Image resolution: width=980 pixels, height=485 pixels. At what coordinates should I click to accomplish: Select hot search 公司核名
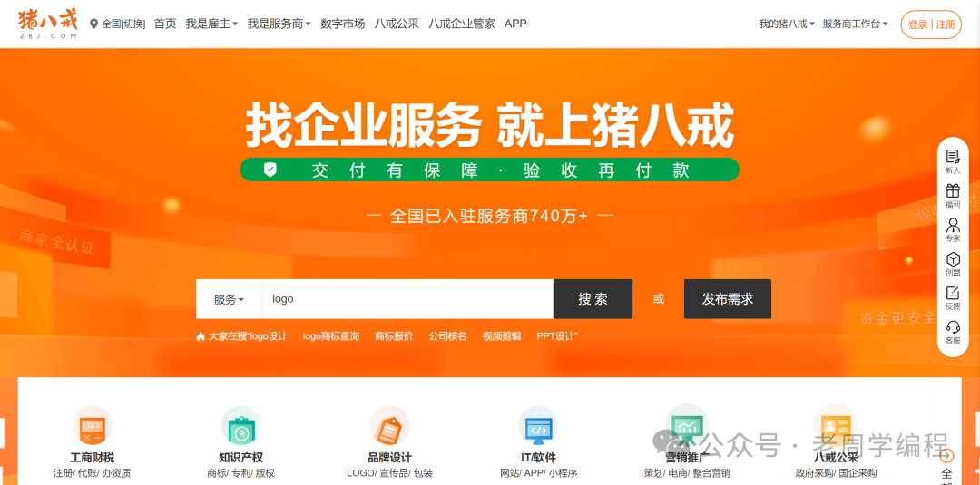447,336
